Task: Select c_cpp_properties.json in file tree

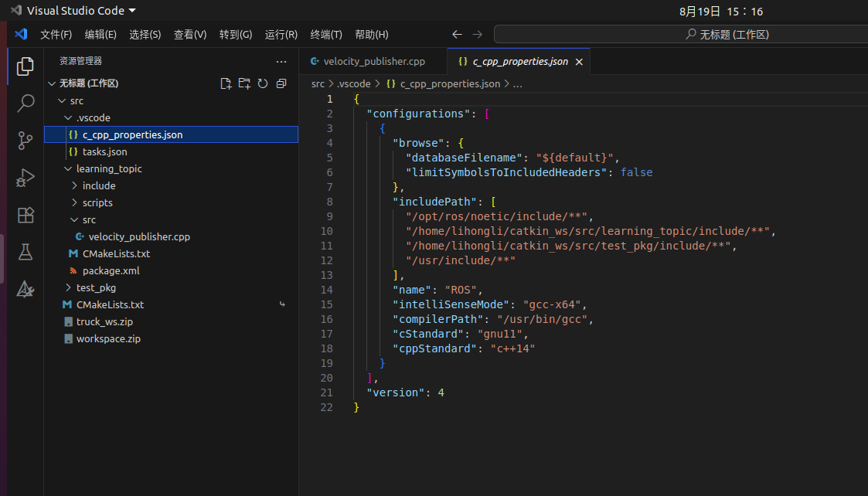Action: coord(171,134)
